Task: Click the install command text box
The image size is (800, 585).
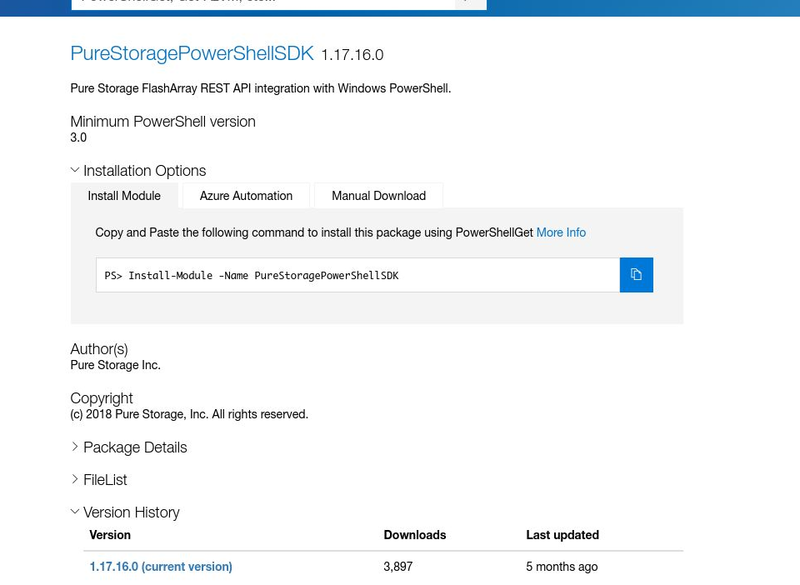Action: 358,275
